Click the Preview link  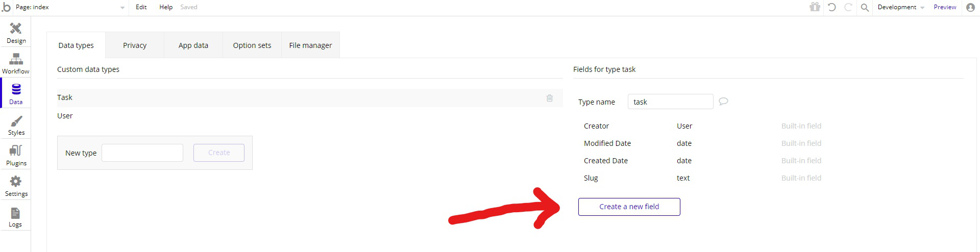pyautogui.click(x=945, y=7)
